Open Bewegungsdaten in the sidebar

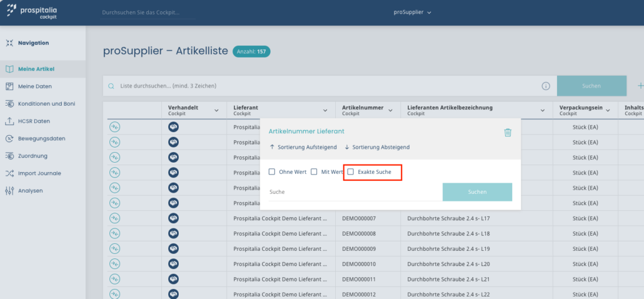tap(43, 138)
